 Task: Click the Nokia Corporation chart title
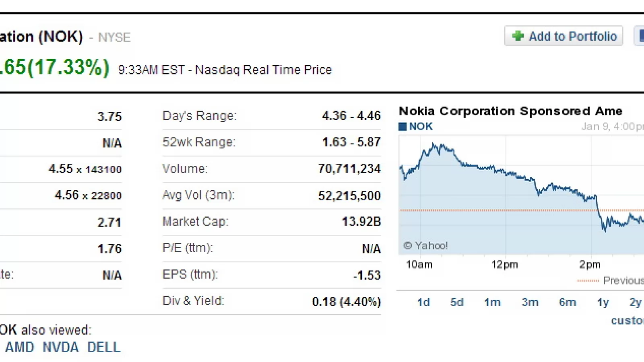point(510,111)
